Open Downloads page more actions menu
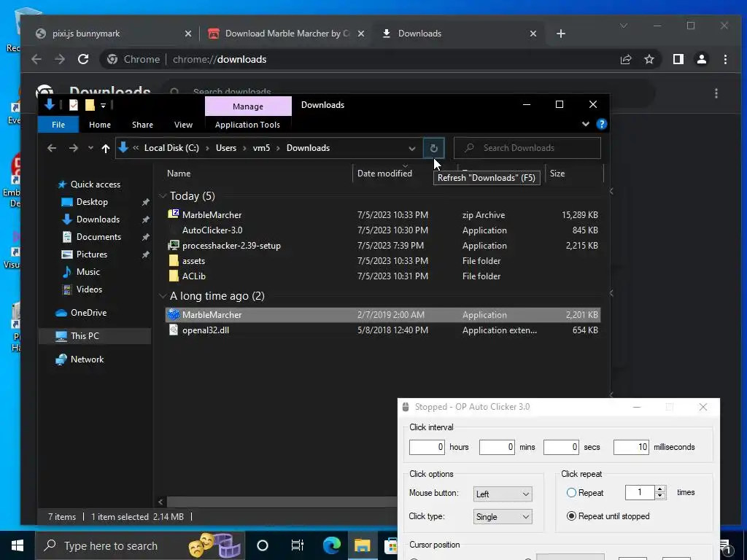The height and width of the screenshot is (560, 747). point(716,93)
